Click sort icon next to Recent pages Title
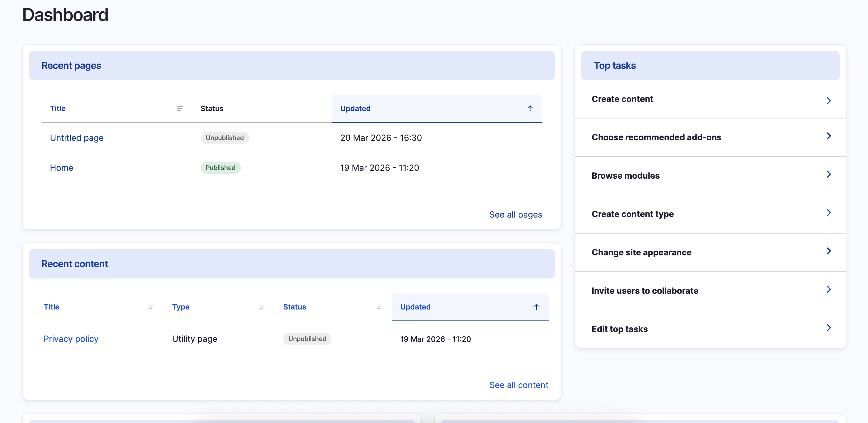Screen dimensions: 868x423 coord(180,109)
